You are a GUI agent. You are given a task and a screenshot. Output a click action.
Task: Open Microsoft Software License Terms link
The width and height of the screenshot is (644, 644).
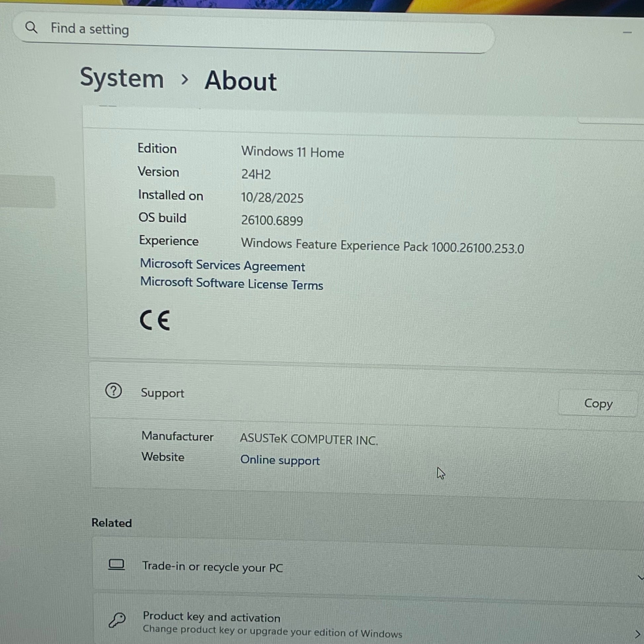231,284
